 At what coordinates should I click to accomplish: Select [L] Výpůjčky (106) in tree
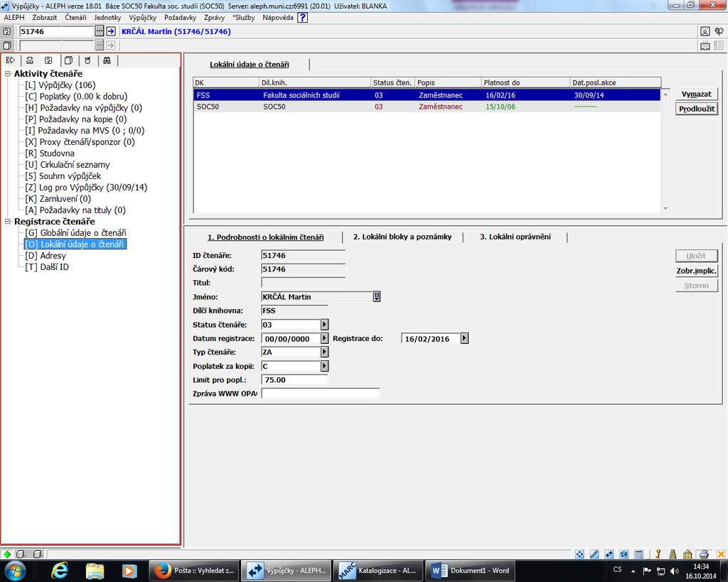point(60,85)
